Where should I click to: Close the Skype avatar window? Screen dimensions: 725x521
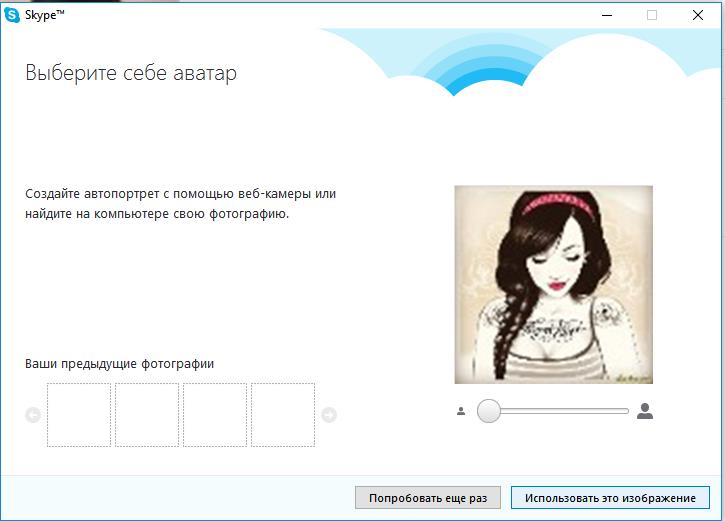pyautogui.click(x=698, y=15)
